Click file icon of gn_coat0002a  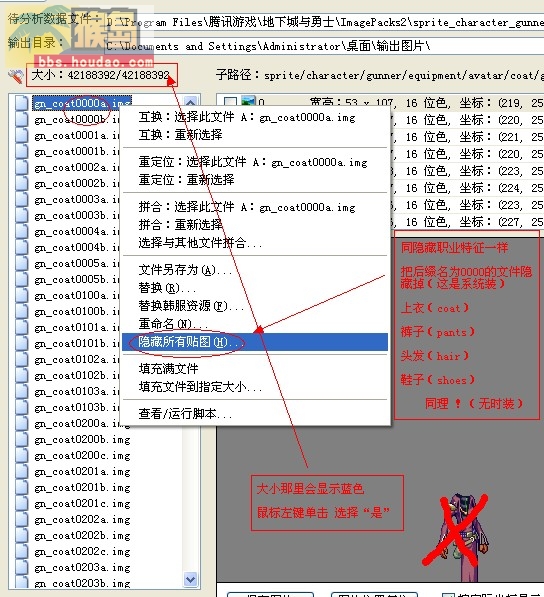(x=21, y=167)
